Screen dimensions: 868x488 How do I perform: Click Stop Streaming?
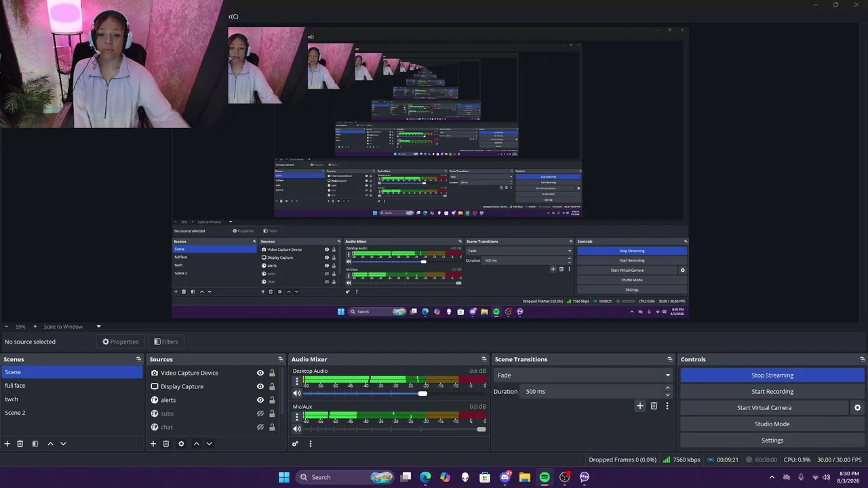click(772, 375)
